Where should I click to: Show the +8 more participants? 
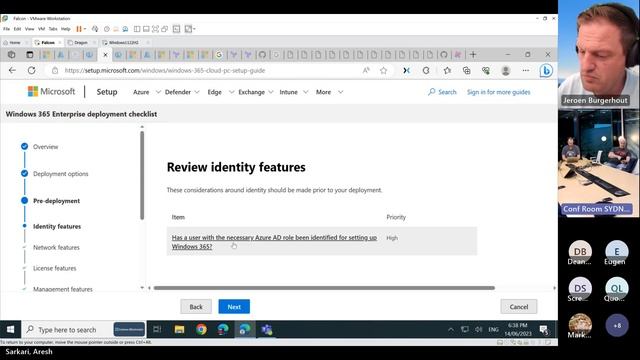(617, 325)
